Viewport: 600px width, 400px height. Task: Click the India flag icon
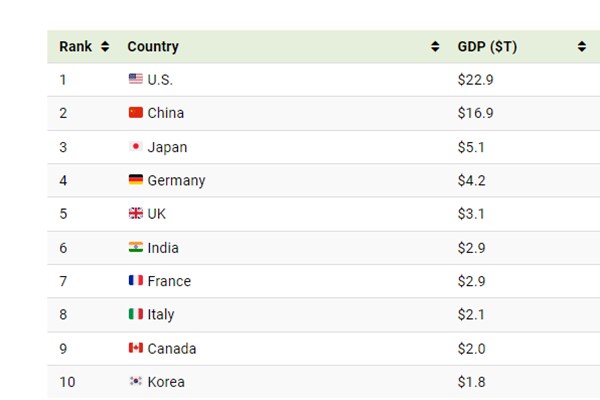click(135, 247)
